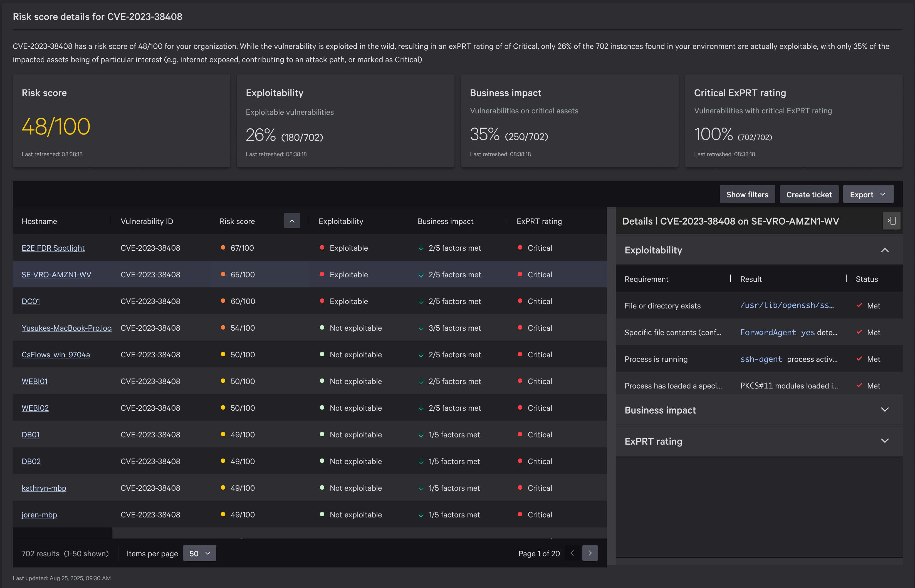Screen dimensions: 915x588
Task: Open kathryn-mbp hostname link
Action: (44, 488)
